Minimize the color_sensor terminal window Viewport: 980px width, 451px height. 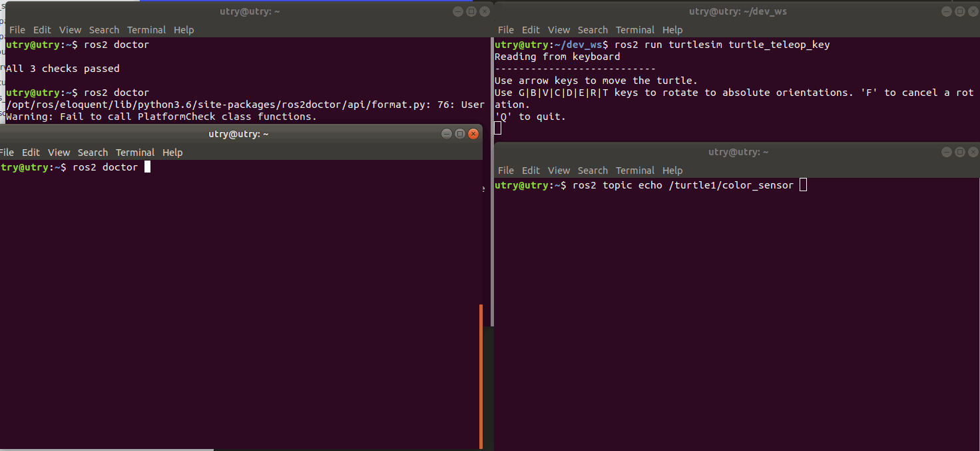click(947, 152)
